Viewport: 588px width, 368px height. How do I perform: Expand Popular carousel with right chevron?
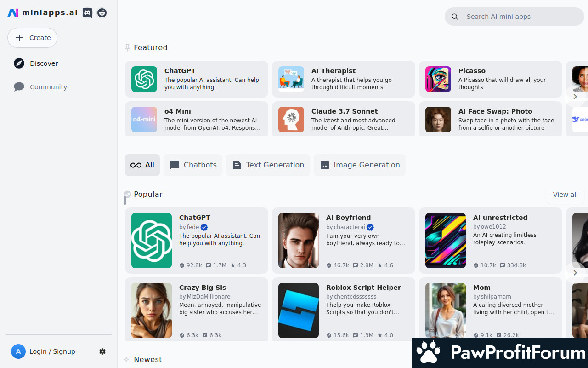(x=575, y=273)
